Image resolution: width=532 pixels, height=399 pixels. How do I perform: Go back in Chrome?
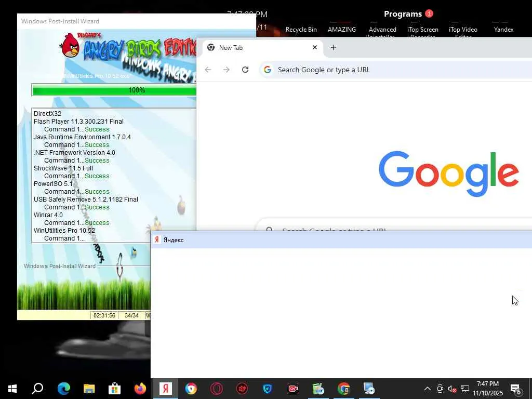208,70
